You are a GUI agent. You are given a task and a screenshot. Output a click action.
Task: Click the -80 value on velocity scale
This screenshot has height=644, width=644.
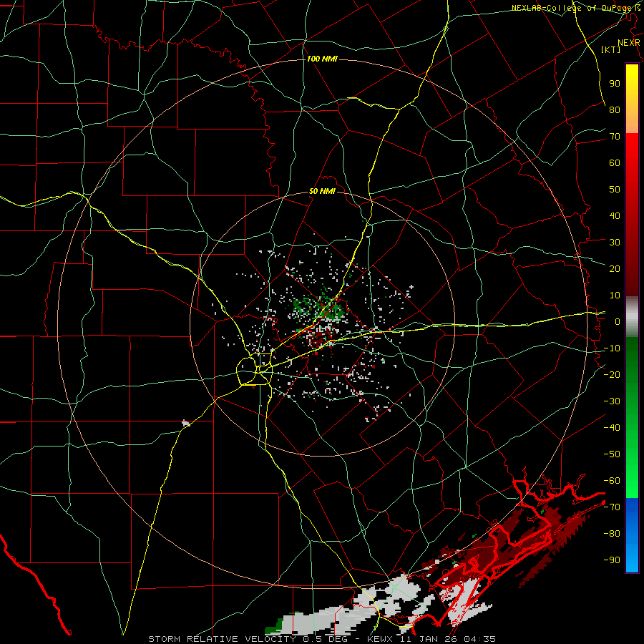[612, 534]
